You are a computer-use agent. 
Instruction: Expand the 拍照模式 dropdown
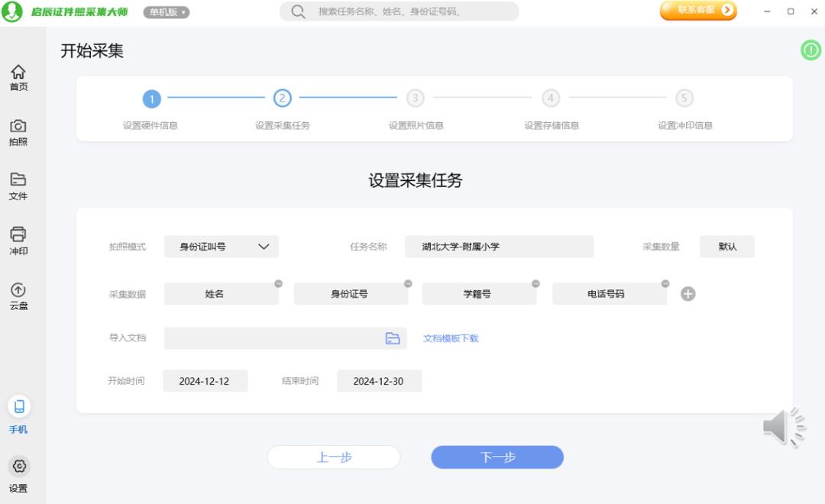click(x=222, y=247)
